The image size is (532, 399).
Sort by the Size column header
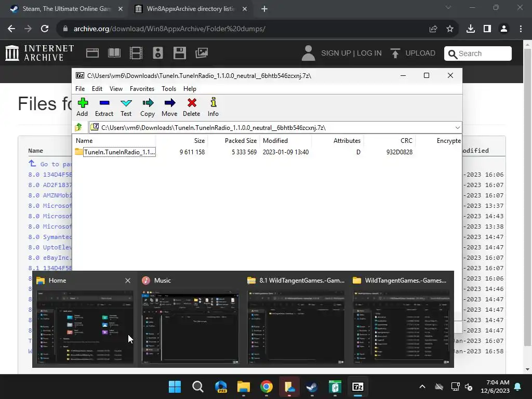(x=182, y=140)
